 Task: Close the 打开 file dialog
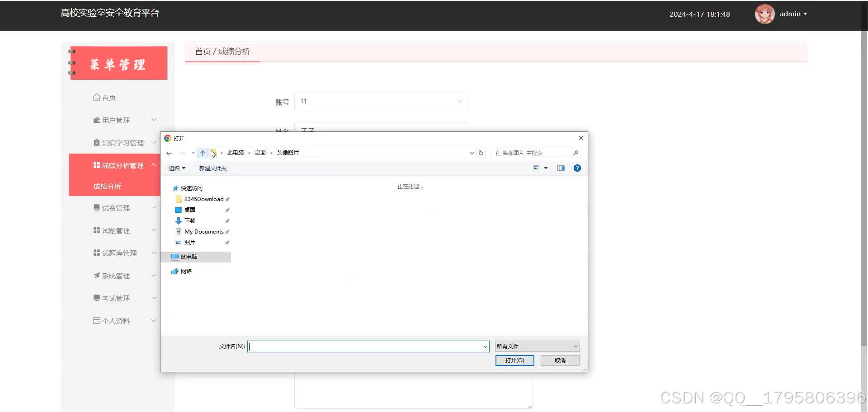point(581,138)
